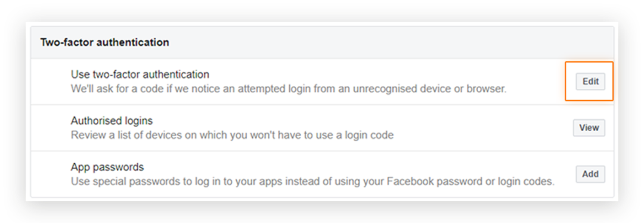Image resolution: width=644 pixels, height=223 pixels.
Task: Select the 'App passwords' heading text
Action: click(x=107, y=168)
